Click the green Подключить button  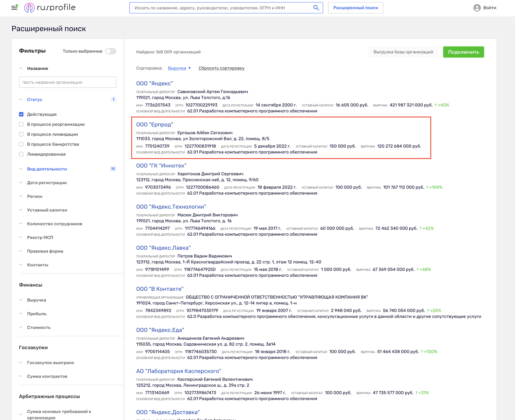(x=463, y=52)
